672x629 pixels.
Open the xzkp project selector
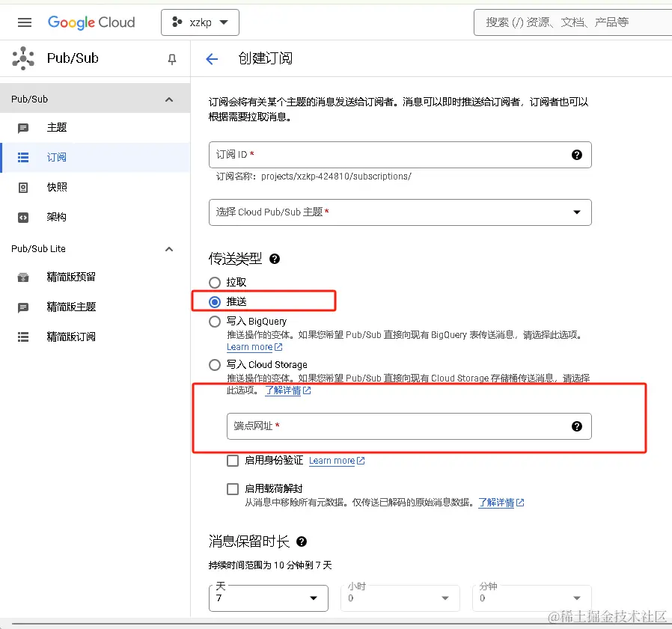point(200,22)
